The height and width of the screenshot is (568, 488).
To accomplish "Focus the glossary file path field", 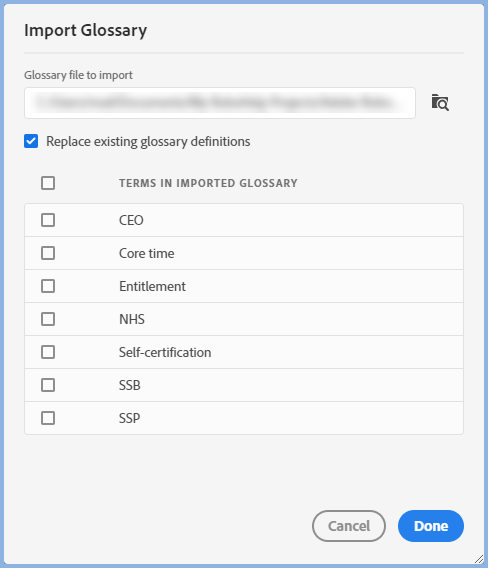I will (220, 103).
